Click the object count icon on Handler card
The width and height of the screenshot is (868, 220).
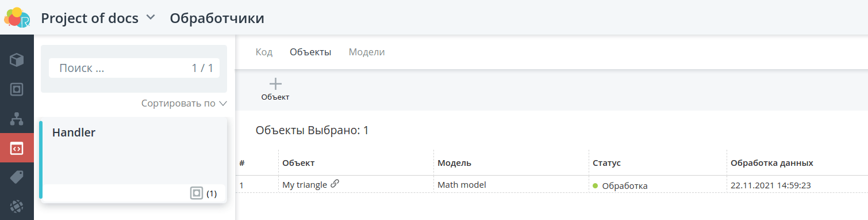click(x=197, y=194)
